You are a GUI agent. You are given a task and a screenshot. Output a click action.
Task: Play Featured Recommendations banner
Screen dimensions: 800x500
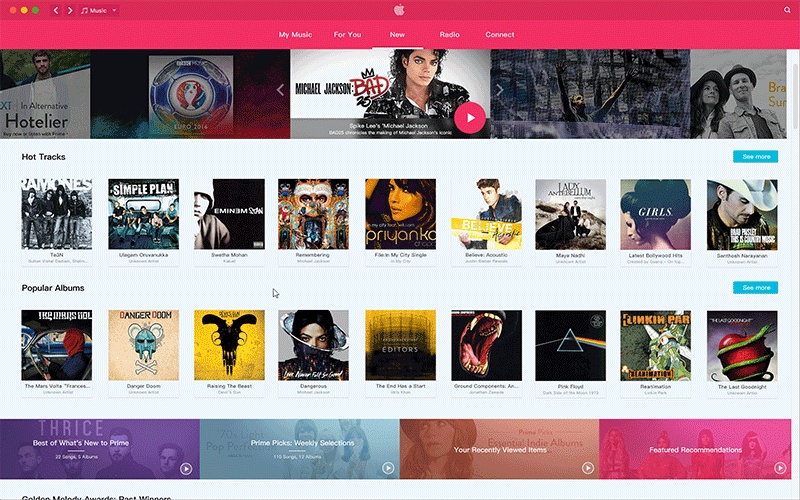coord(780,467)
